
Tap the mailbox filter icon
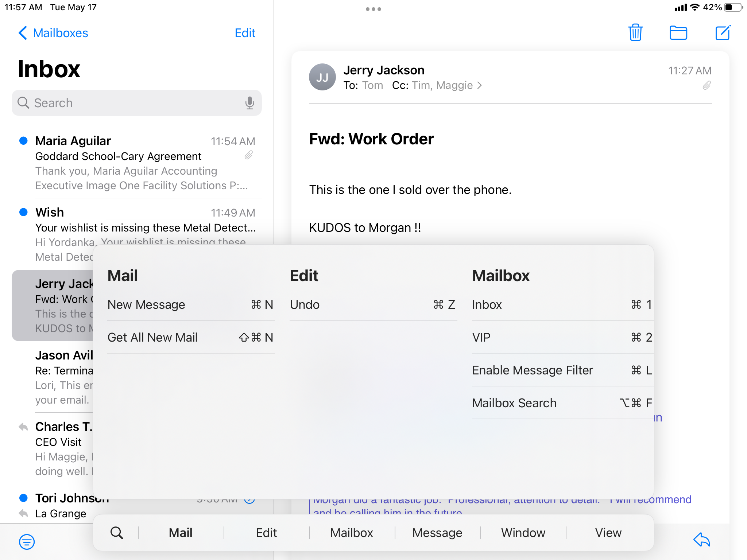[27, 542]
